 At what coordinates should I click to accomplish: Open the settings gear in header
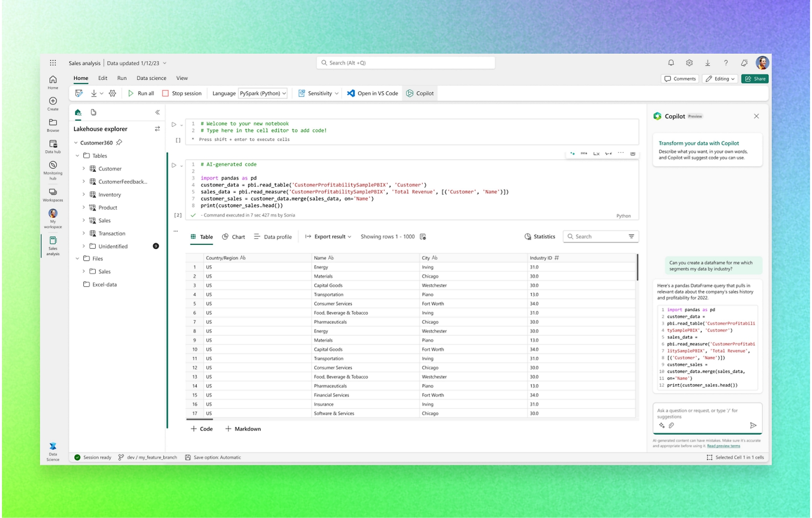click(x=689, y=62)
